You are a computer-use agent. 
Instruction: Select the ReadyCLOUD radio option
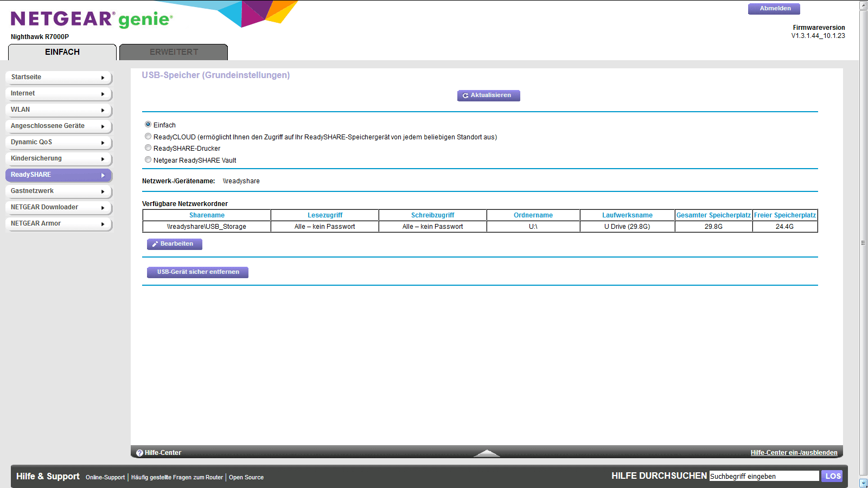(148, 136)
